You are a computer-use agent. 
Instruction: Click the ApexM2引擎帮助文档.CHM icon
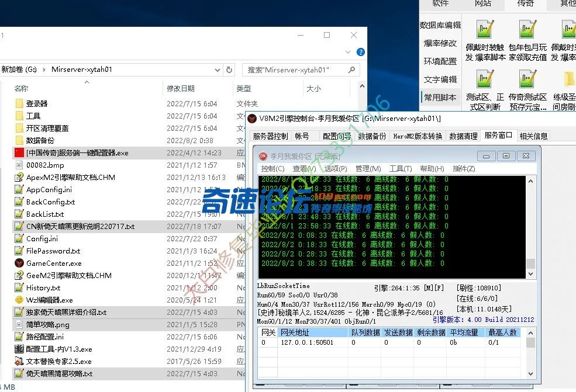(x=19, y=177)
